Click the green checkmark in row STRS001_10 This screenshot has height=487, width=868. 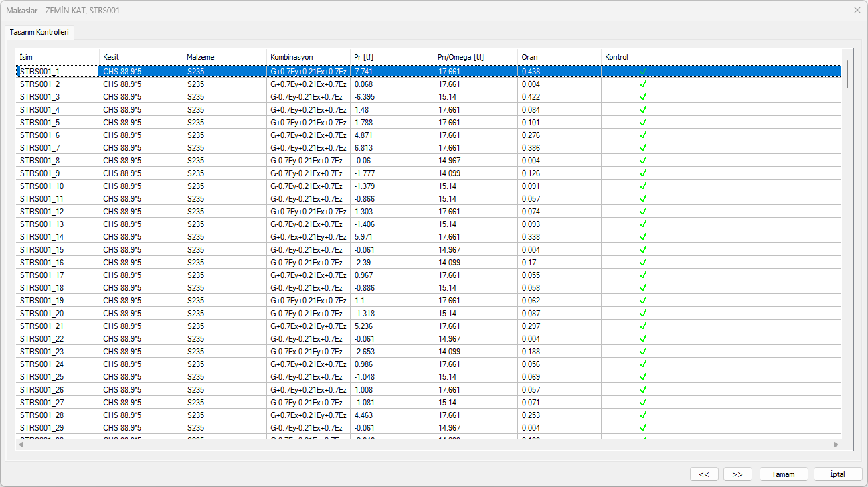(642, 186)
